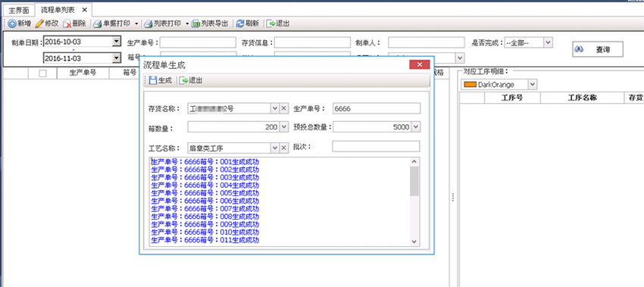Screen dimensions: 644x287
Task: Click the log scrollbar up arrow
Action: coord(414,162)
